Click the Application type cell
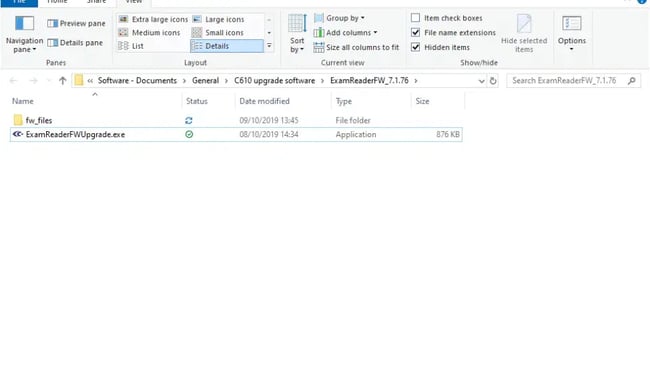The height and width of the screenshot is (365, 650). click(356, 134)
